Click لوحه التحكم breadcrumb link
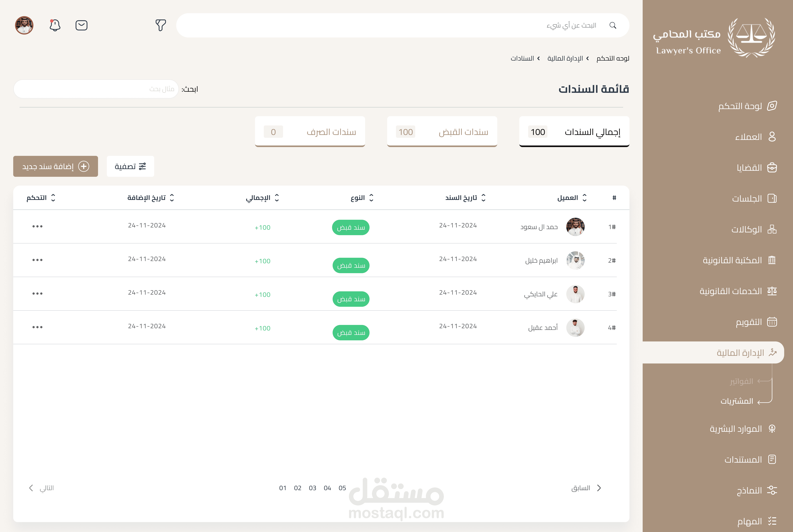The image size is (793, 532). (613, 58)
